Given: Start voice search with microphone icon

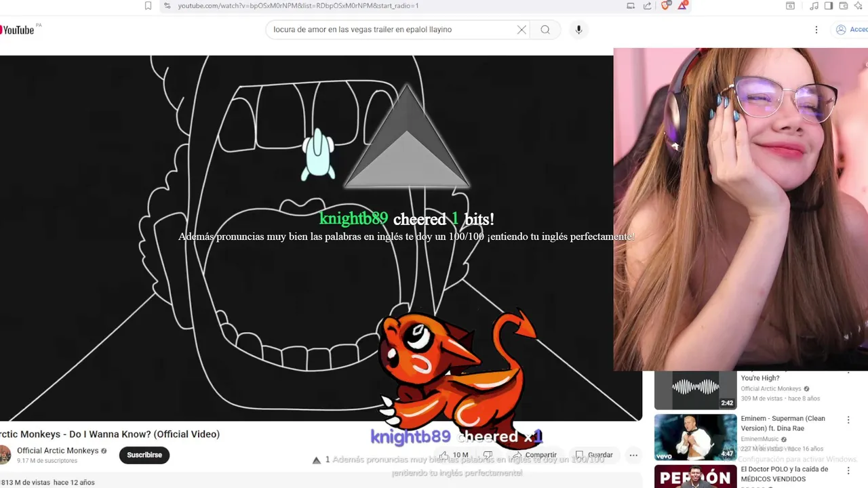Looking at the screenshot, I should point(578,30).
